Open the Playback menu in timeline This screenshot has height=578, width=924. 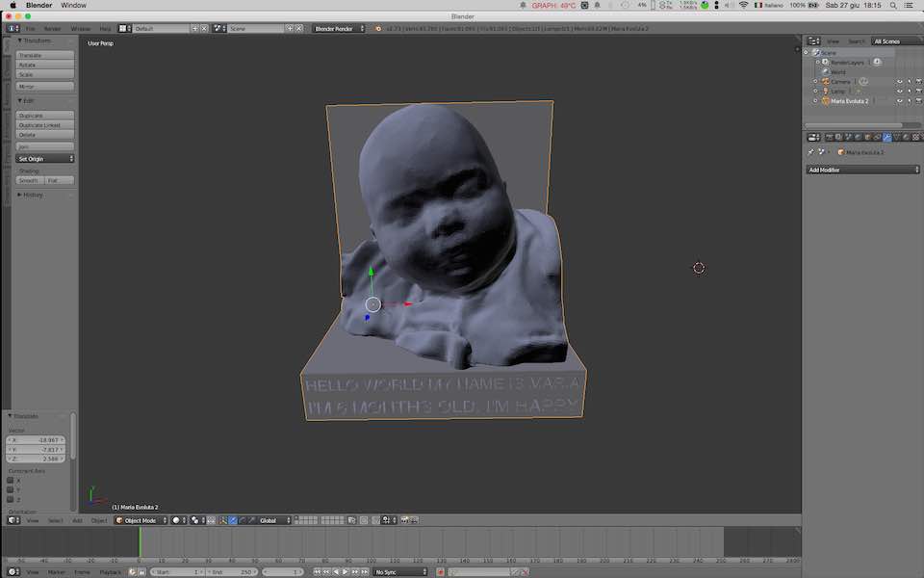tap(110, 572)
